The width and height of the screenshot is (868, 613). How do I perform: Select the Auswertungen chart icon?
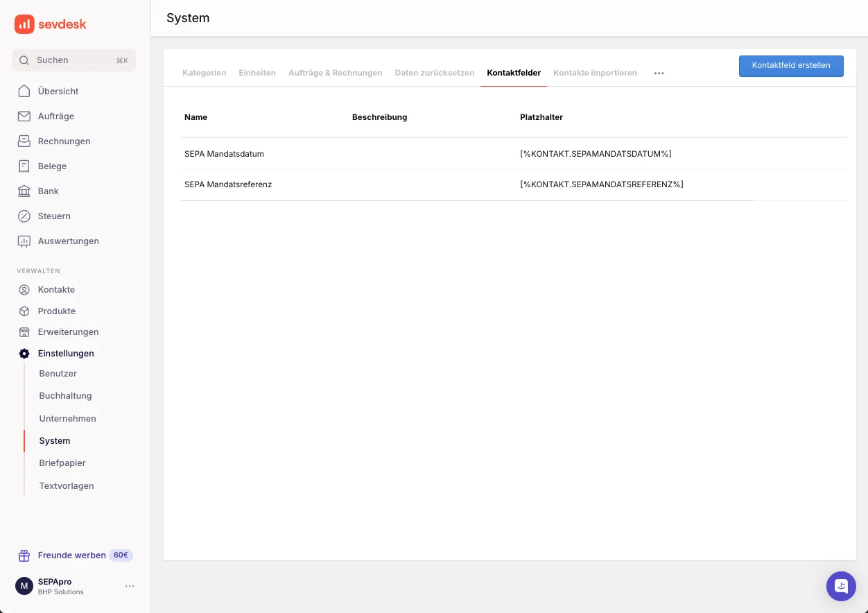tap(24, 241)
